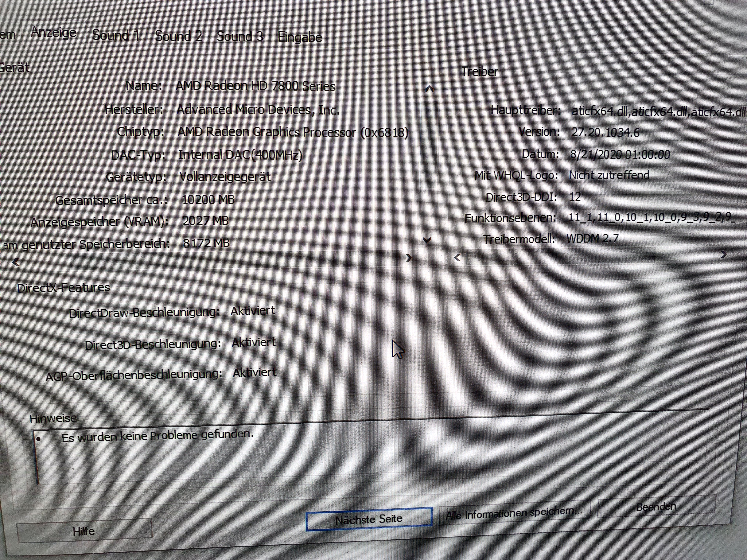Click left scroll arrow under Gerät panel
This screenshot has width=747, height=560.
(16, 262)
